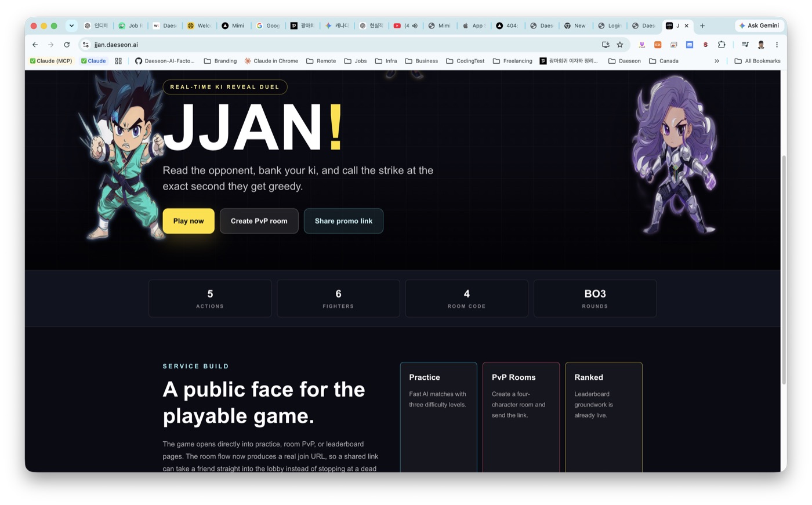The width and height of the screenshot is (812, 505).
Task: Switch to the Welc tab
Action: point(200,26)
